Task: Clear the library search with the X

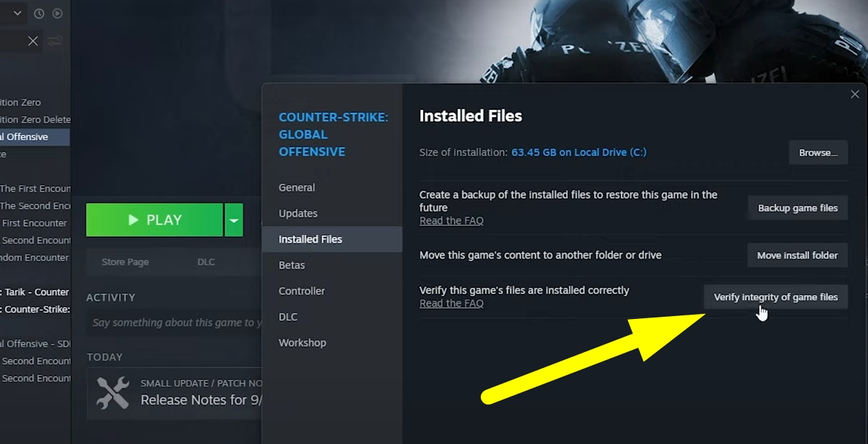Action: [33, 41]
